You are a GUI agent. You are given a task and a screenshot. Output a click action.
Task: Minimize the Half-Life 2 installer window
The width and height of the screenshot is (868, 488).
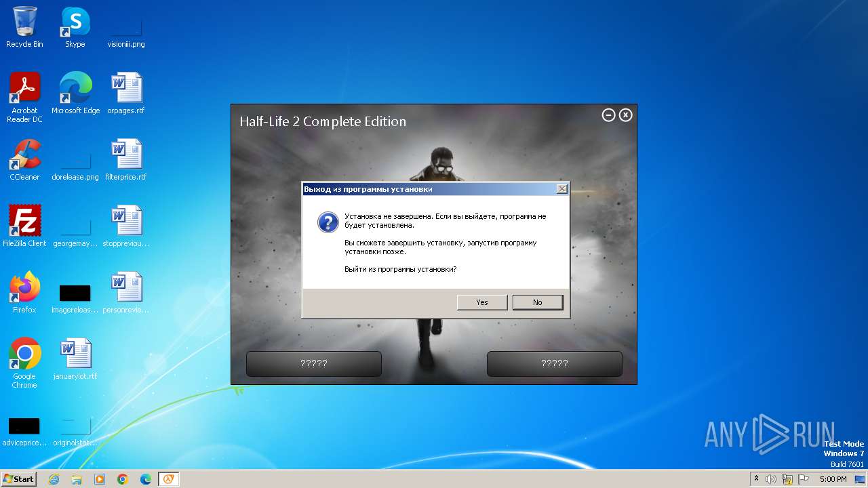pos(608,115)
